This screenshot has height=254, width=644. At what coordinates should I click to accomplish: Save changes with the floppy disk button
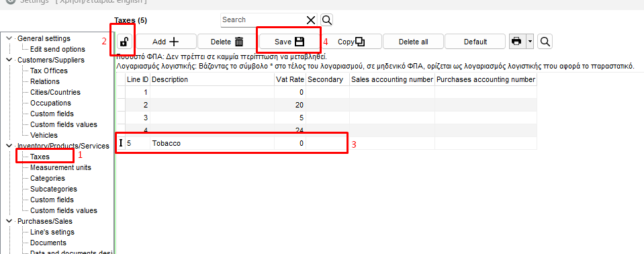(289, 42)
